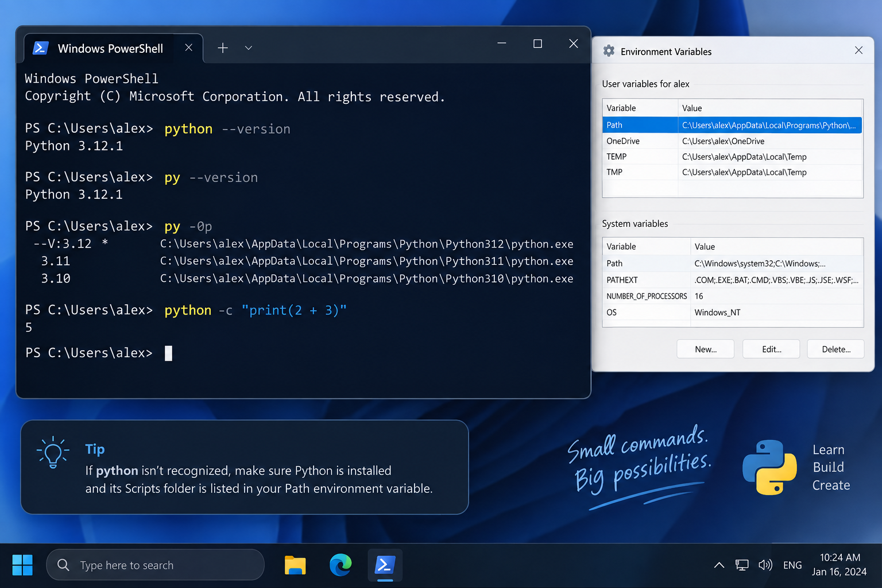Click the taskbar search box
The height and width of the screenshot is (588, 882).
[x=155, y=565]
